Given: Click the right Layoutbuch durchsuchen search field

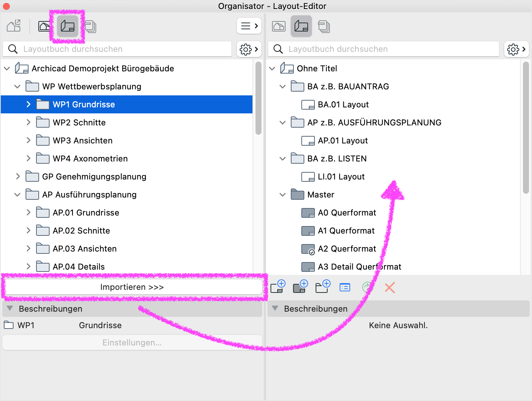Looking at the screenshot, I should pos(383,49).
